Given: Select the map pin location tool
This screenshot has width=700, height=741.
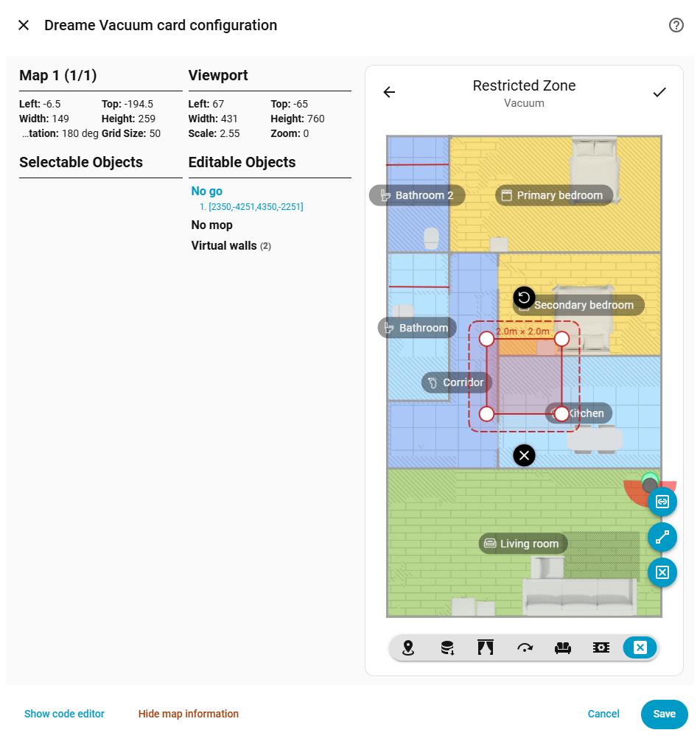Looking at the screenshot, I should 408,647.
